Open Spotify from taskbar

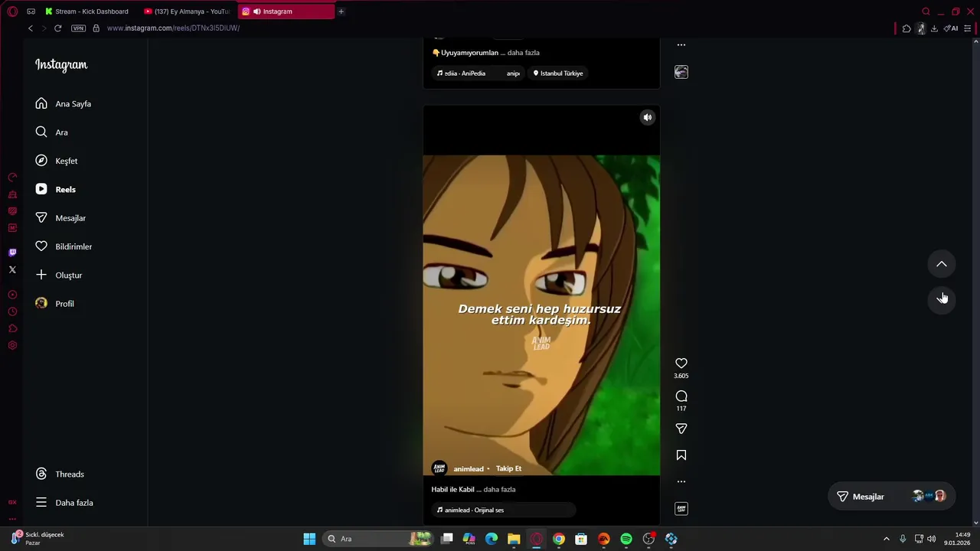click(626, 539)
